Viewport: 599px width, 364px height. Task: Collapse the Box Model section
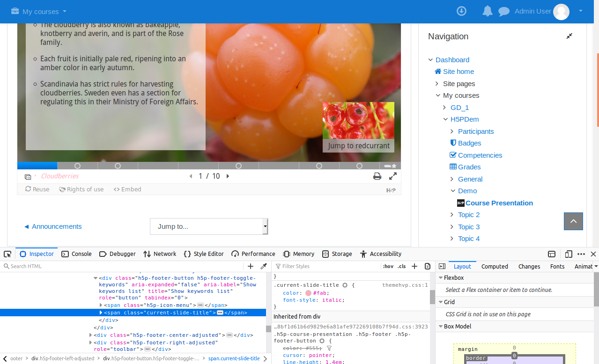click(x=440, y=326)
